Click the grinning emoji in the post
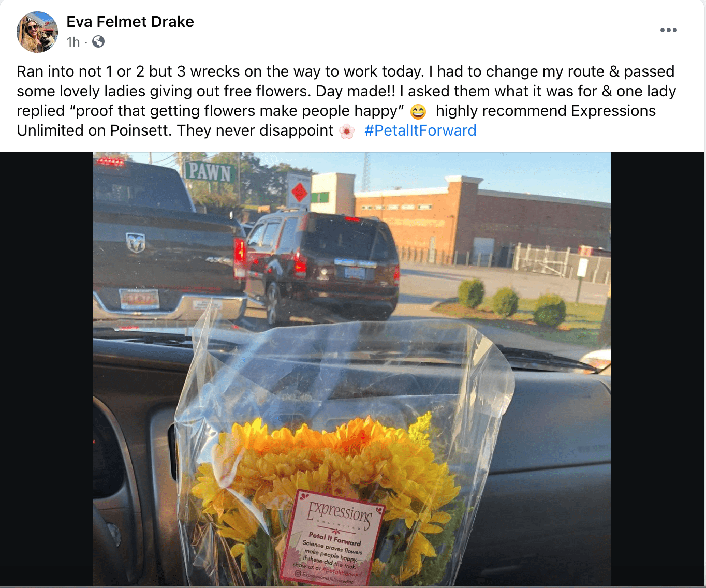Viewport: 706px width, 588px height. 418,111
